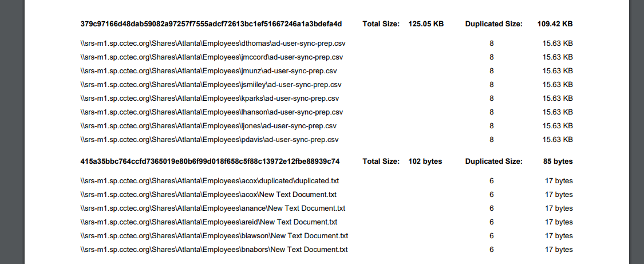644x264 pixels.
Task: Select the lhanson ad-user-sync-prep.csv file path
Action: [212, 112]
